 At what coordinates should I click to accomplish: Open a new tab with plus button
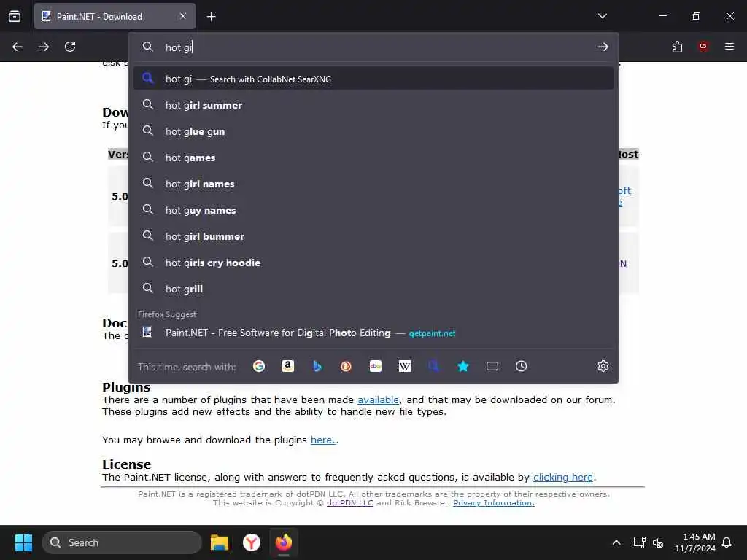click(211, 17)
